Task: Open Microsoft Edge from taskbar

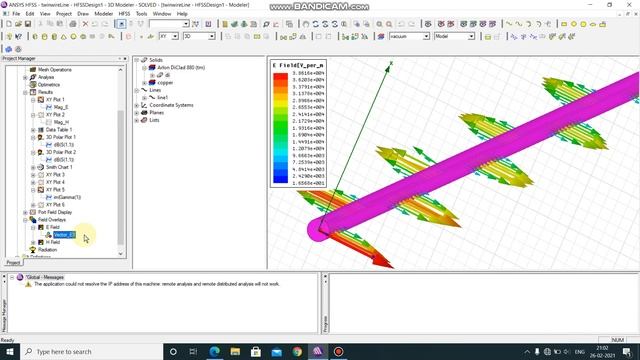Action: click(x=215, y=351)
